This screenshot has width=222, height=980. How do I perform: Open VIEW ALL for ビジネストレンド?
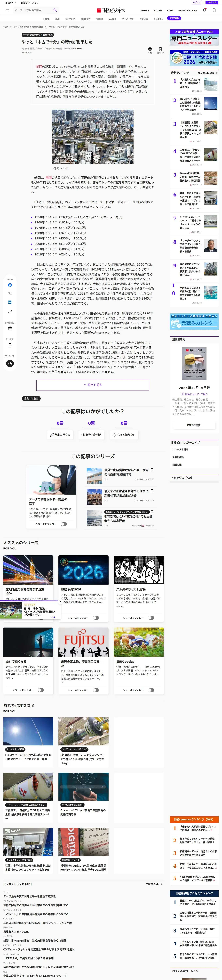coord(154,884)
